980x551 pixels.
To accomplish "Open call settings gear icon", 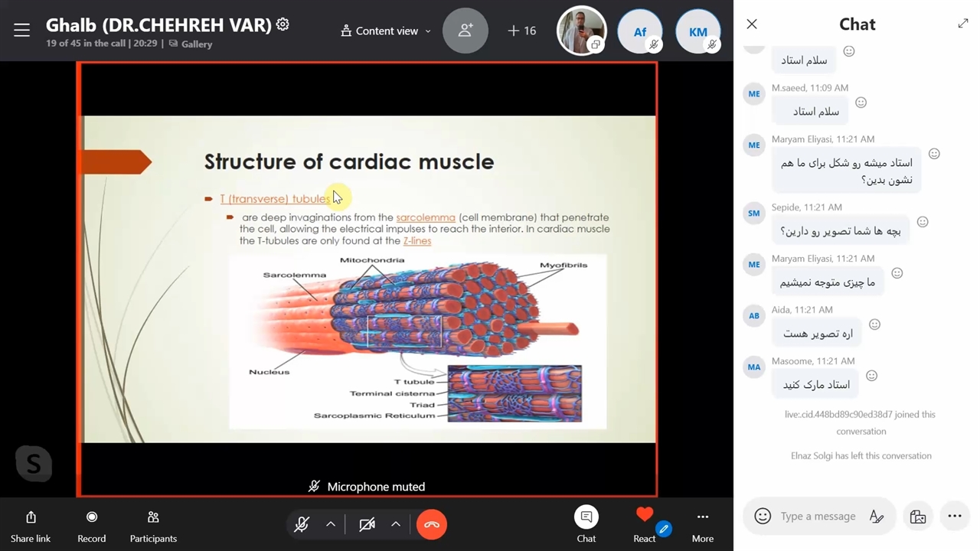I will tap(283, 24).
